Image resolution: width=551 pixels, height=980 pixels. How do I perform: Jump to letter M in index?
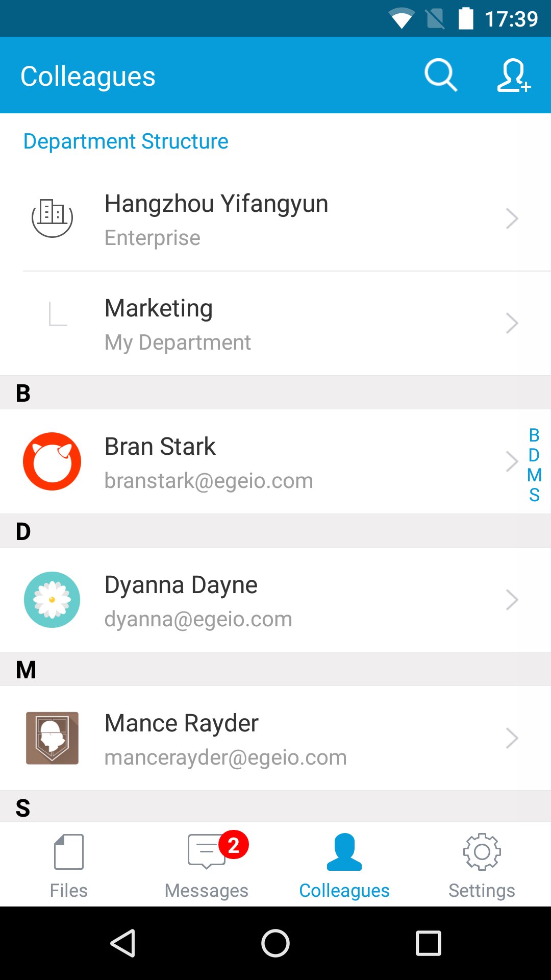[x=534, y=475]
